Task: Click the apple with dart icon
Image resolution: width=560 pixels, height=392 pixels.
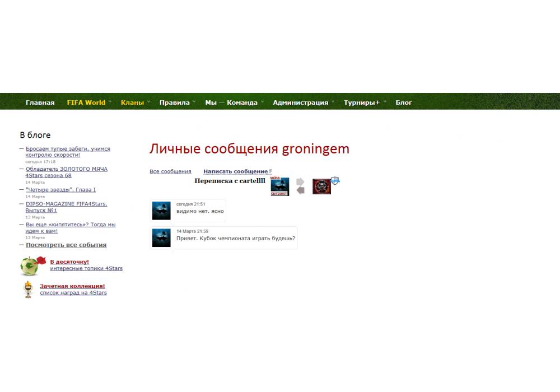Action: tap(31, 265)
